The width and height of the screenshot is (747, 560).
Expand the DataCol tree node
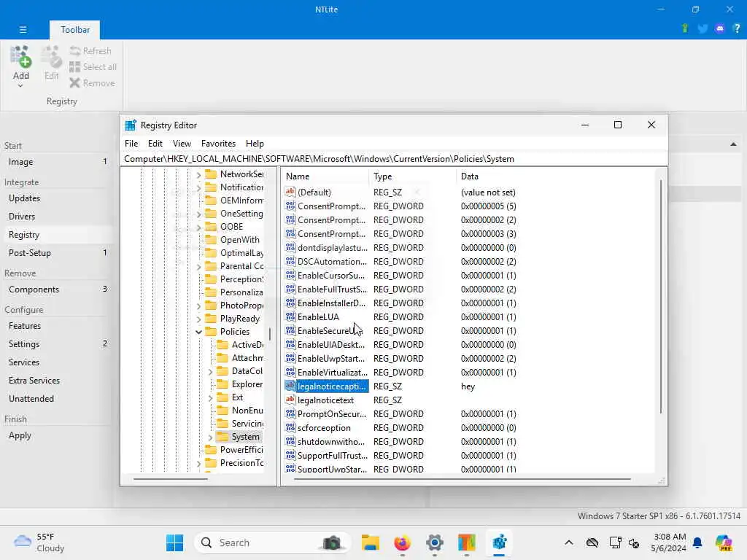210,371
